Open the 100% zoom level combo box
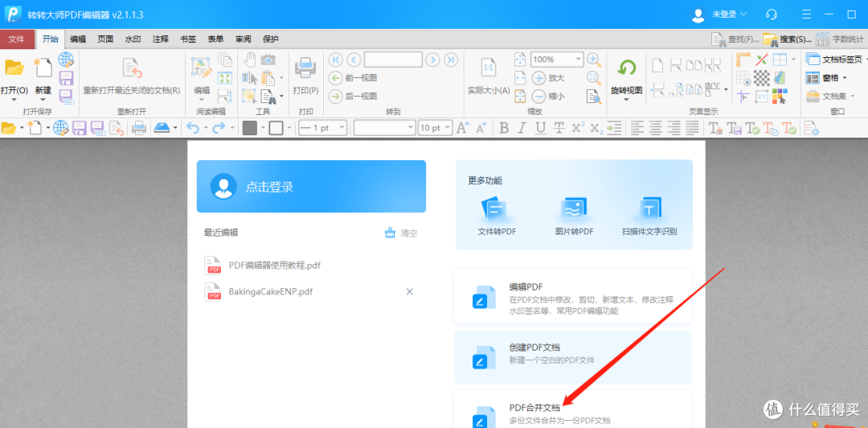The height and width of the screenshot is (428, 868). [557, 60]
